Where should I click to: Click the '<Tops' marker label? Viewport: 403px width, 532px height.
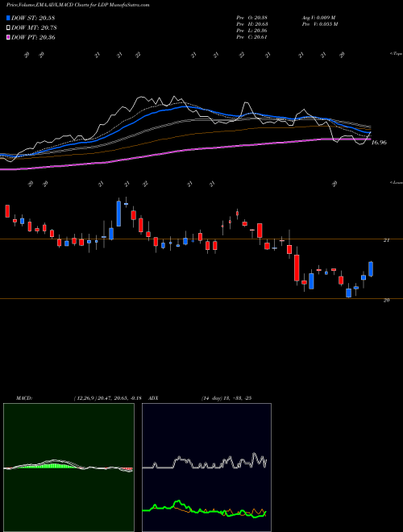click(x=396, y=54)
